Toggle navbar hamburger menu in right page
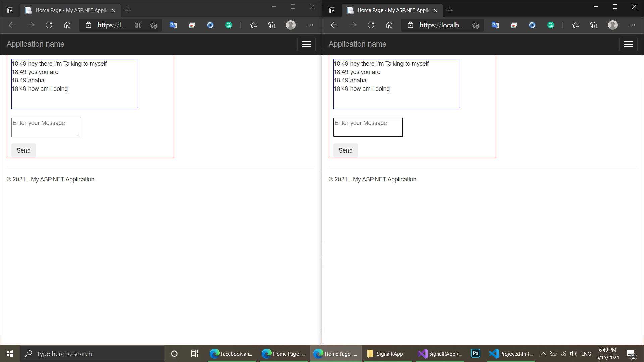This screenshot has width=644, height=362. tap(629, 44)
